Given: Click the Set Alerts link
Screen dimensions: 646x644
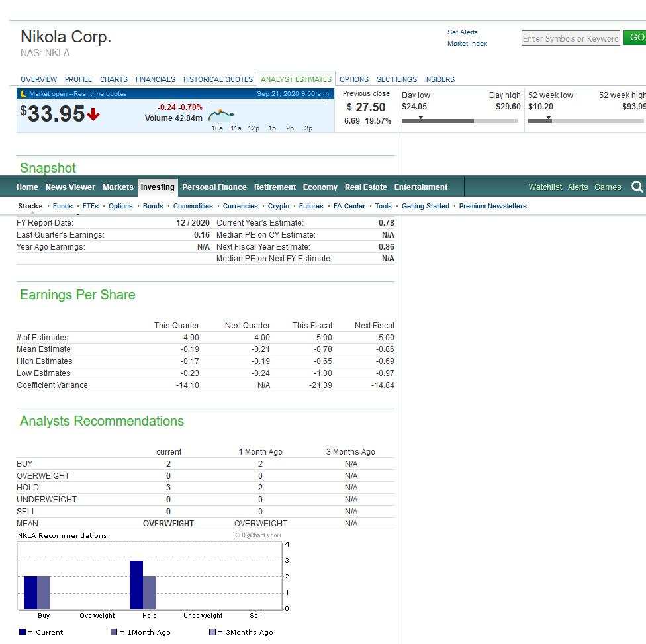Looking at the screenshot, I should pyautogui.click(x=463, y=32).
